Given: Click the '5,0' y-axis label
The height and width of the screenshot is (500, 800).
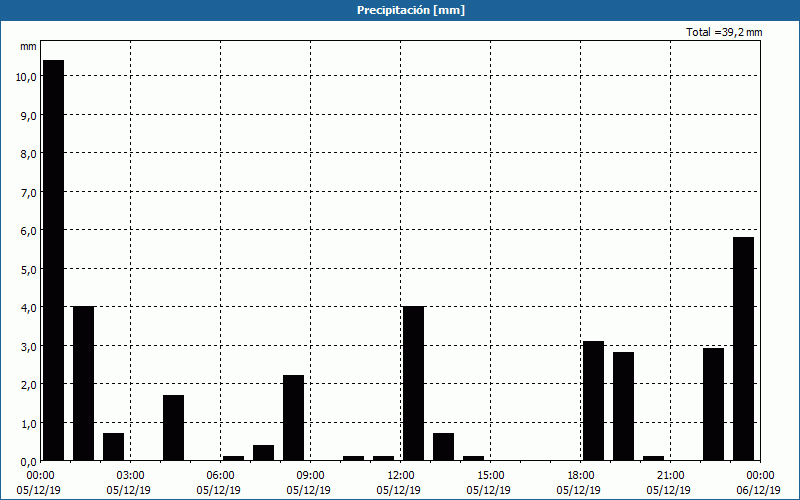Looking at the screenshot, I should (29, 269).
